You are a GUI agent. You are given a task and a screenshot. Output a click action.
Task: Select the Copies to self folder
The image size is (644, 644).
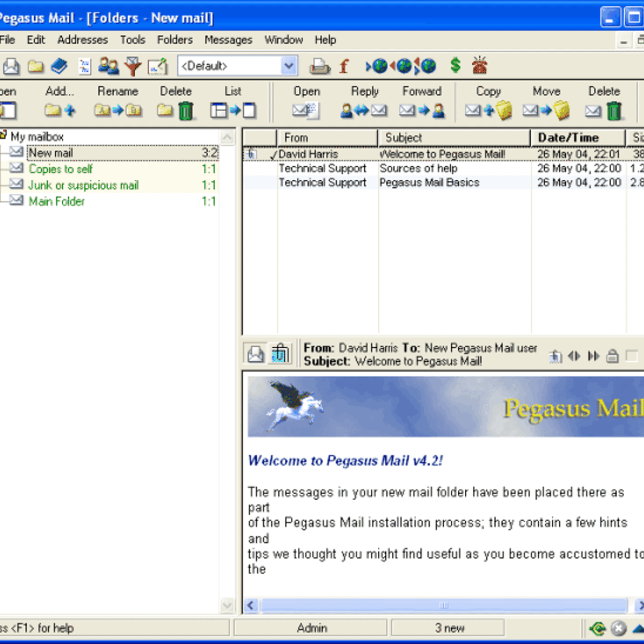pos(61,169)
